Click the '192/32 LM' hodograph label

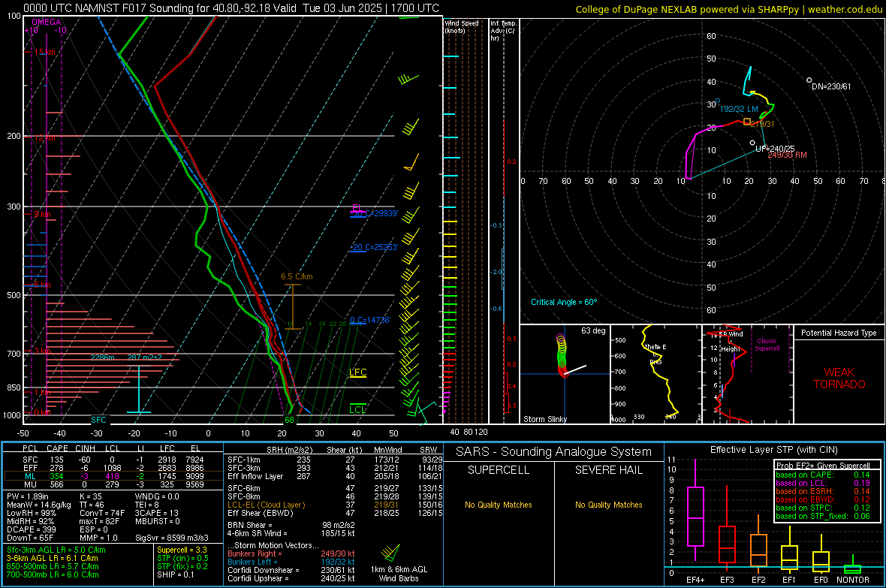coord(739,109)
